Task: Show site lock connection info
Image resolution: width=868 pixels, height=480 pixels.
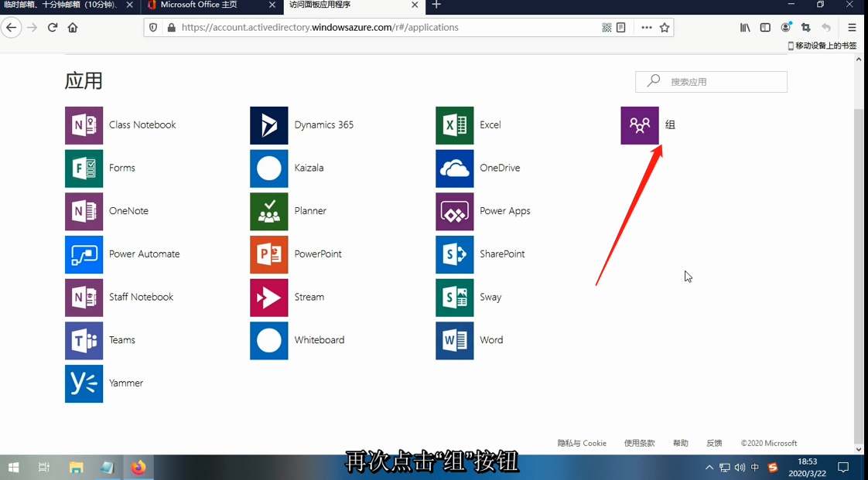Action: point(171,27)
